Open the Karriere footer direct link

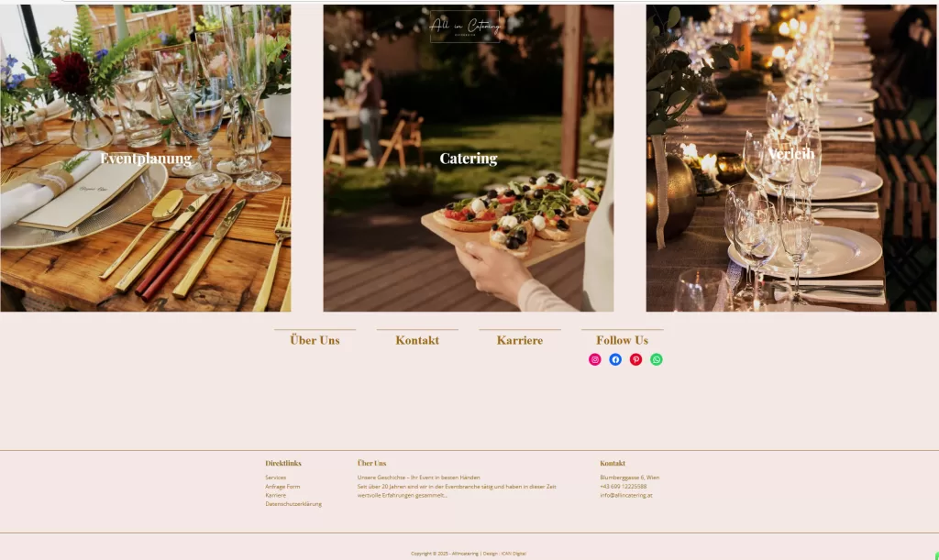[275, 495]
